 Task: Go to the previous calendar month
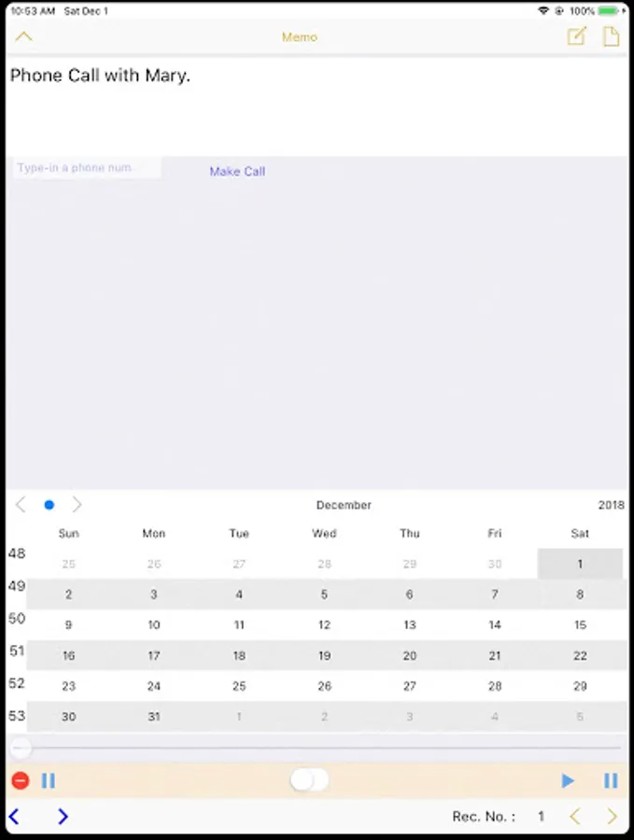coord(21,505)
